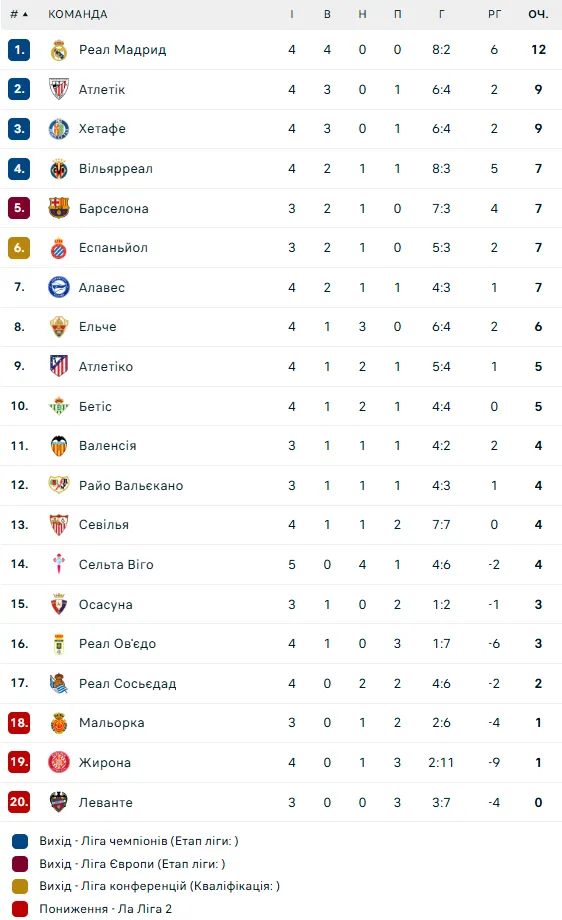
Task: Open the Сельта Віго team name
Action: tap(116, 564)
